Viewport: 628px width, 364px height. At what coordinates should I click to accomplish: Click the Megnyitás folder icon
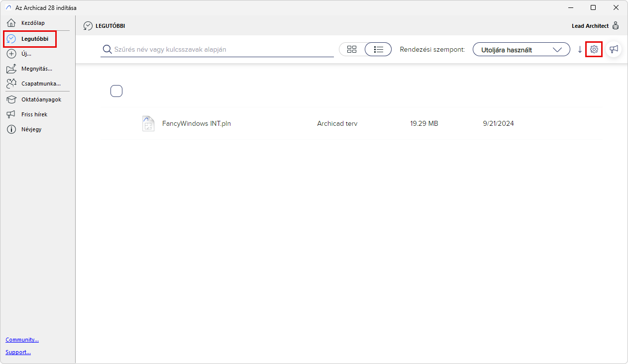12,69
